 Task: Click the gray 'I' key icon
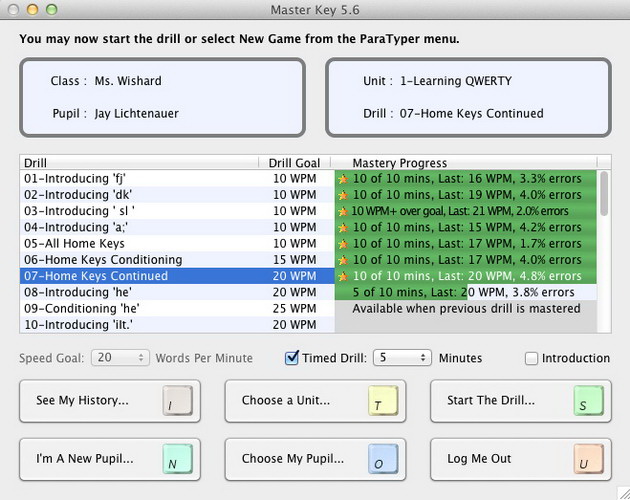click(x=178, y=400)
